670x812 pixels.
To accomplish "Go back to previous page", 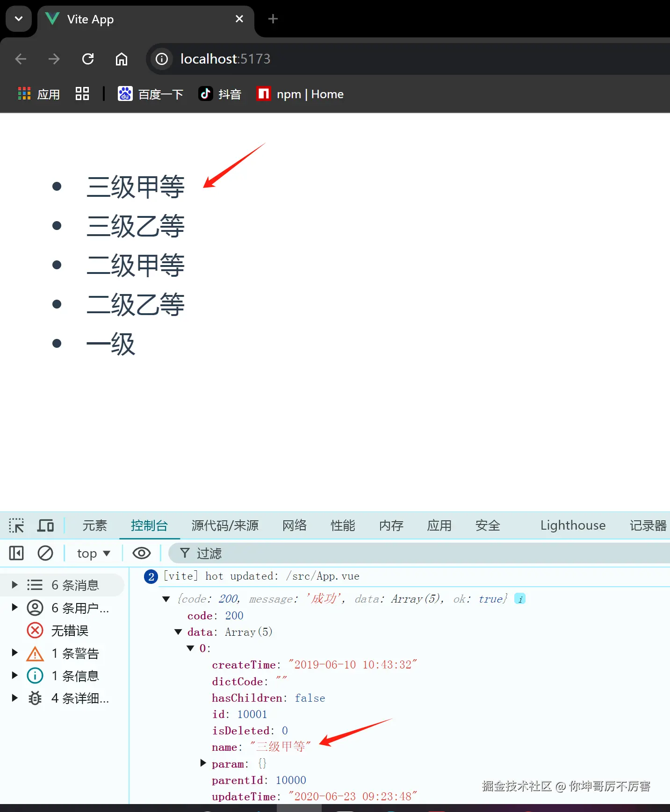I will tap(21, 59).
